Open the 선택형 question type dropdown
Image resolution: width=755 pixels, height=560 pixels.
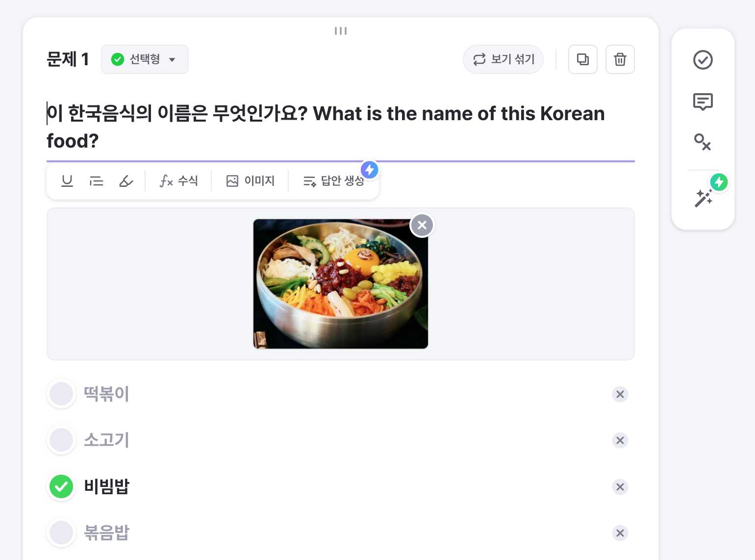tap(145, 59)
